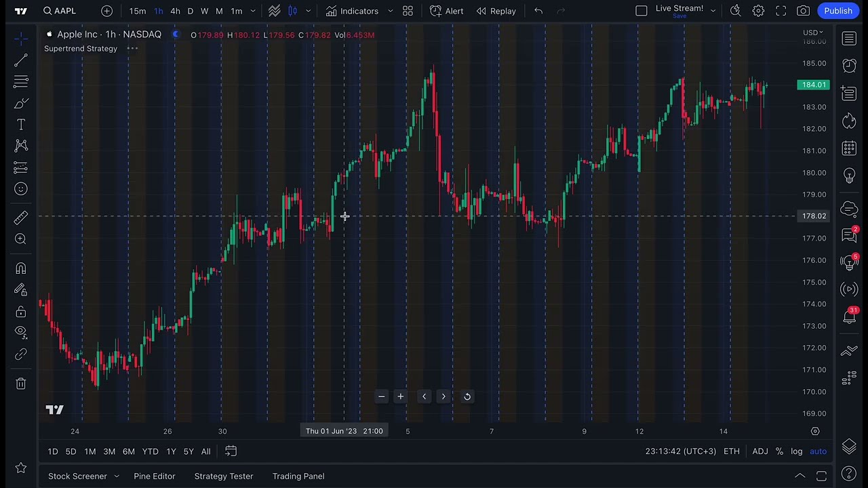Remove drawings with the trash icon
The image size is (868, 488).
(21, 384)
